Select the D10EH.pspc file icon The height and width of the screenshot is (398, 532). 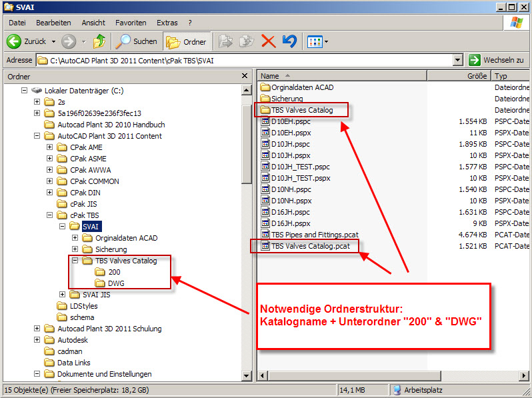point(265,121)
